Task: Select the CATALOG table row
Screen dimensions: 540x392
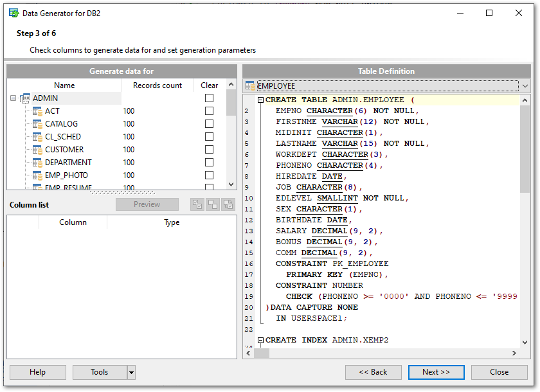Action: pyautogui.click(x=116, y=124)
